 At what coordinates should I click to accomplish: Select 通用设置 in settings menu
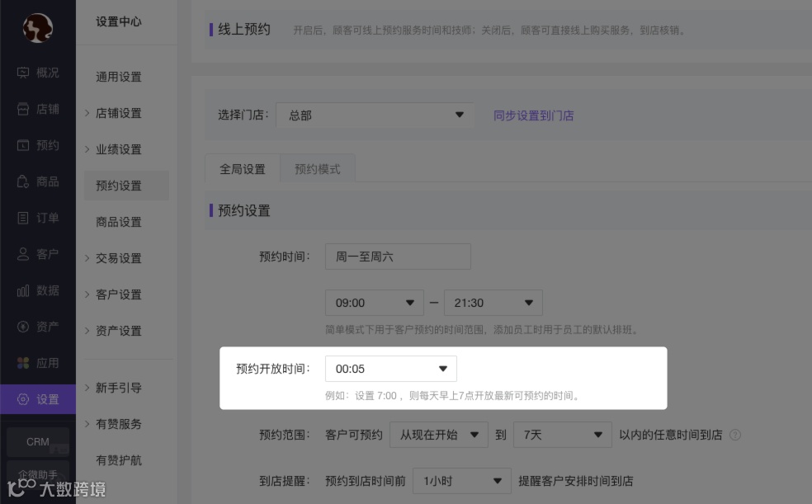coord(119,77)
